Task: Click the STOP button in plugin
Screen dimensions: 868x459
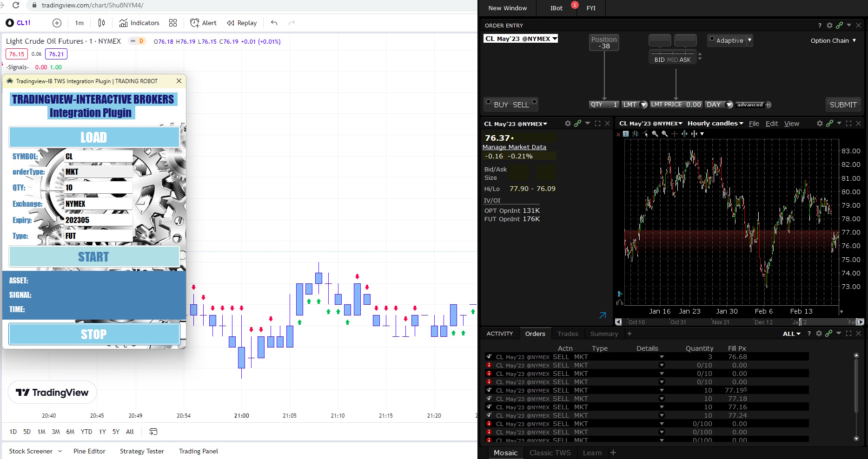Action: click(94, 334)
